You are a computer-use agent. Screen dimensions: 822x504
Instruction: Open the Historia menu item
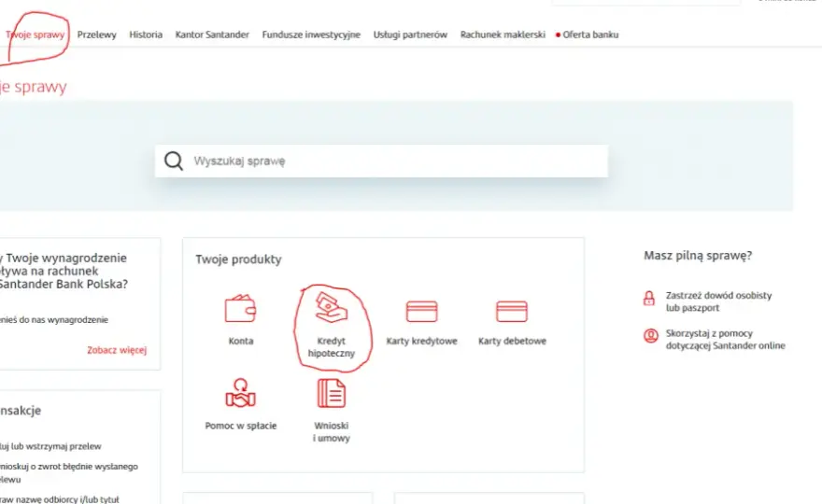(146, 35)
